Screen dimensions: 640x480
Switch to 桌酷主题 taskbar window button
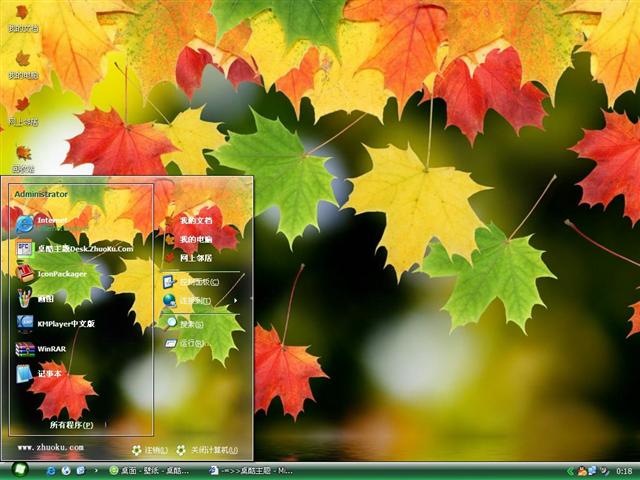[251, 471]
